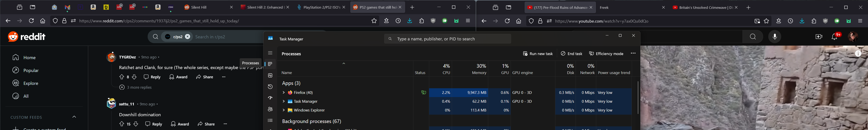Open App history in Task Manager sidebar

click(270, 87)
